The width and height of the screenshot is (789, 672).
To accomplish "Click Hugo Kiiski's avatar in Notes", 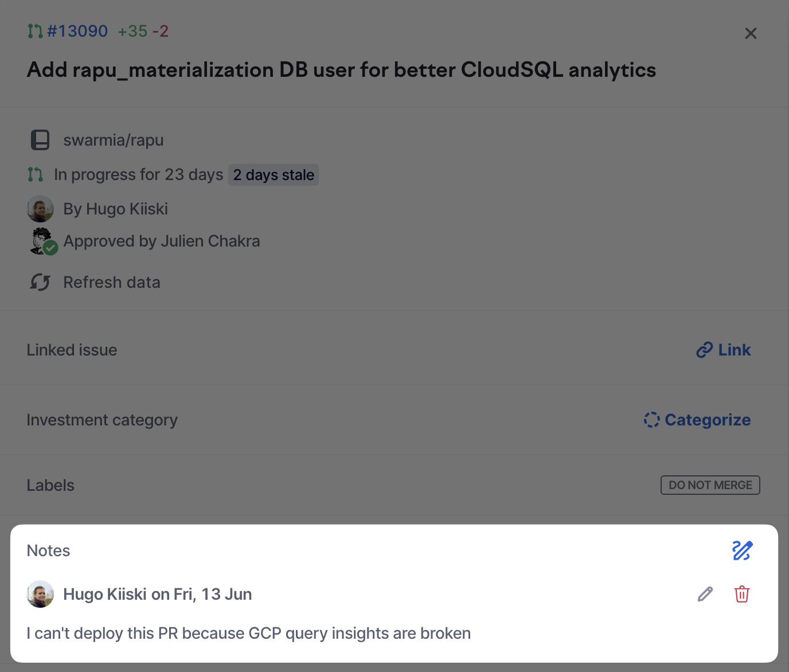I will tap(40, 594).
